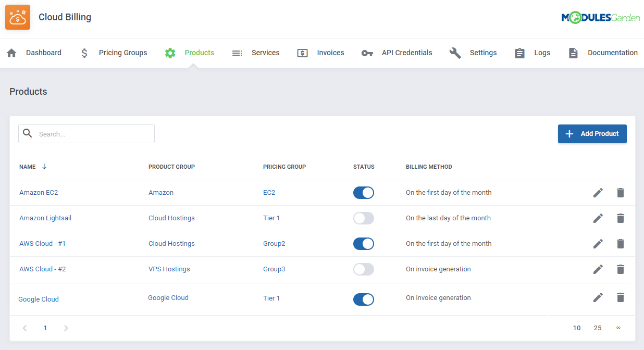Screen dimensions: 644x350
Task: Click the Invoices bill icon
Action: pos(302,53)
